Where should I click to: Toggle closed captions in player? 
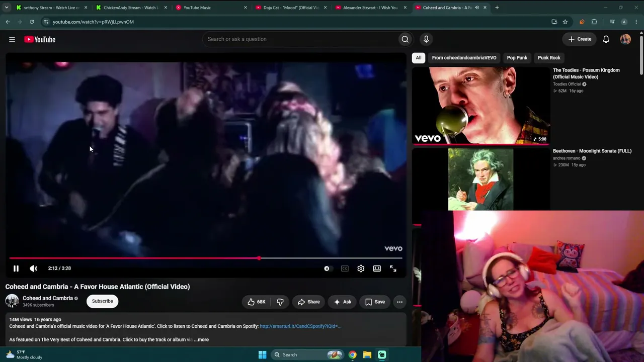coord(345,268)
